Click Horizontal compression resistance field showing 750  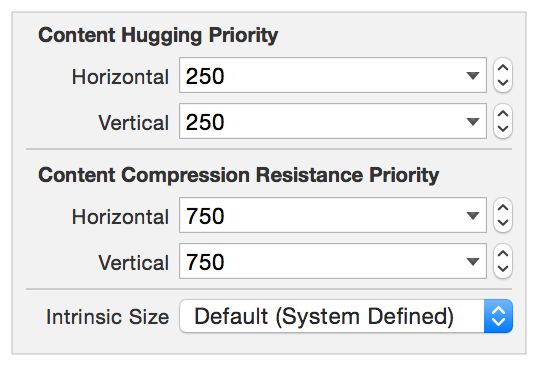[x=332, y=215]
